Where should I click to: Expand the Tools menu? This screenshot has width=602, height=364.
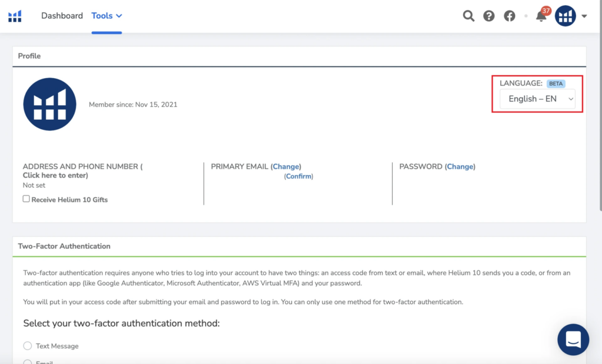[106, 16]
